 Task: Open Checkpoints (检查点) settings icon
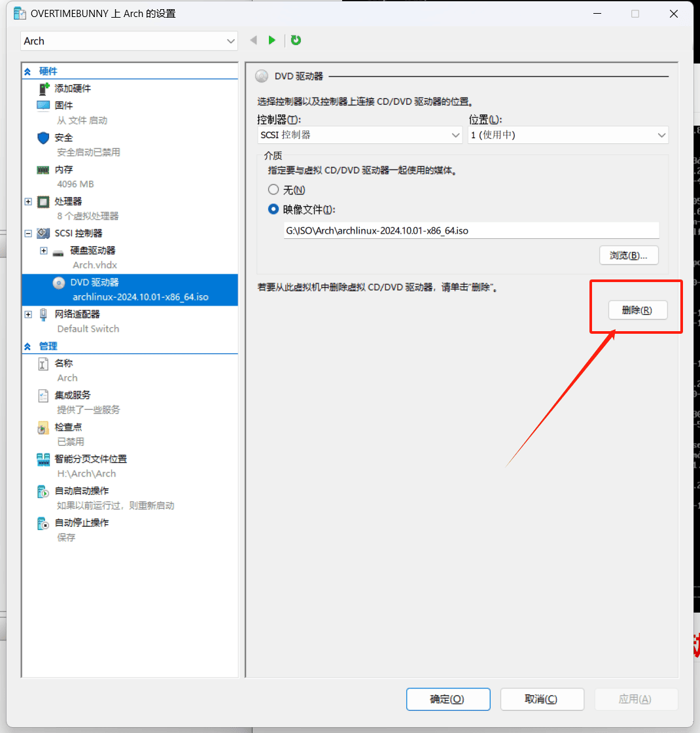pyautogui.click(x=43, y=427)
